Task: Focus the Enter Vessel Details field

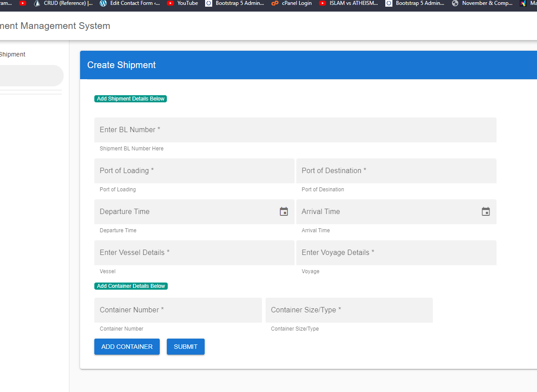Action: tap(194, 253)
